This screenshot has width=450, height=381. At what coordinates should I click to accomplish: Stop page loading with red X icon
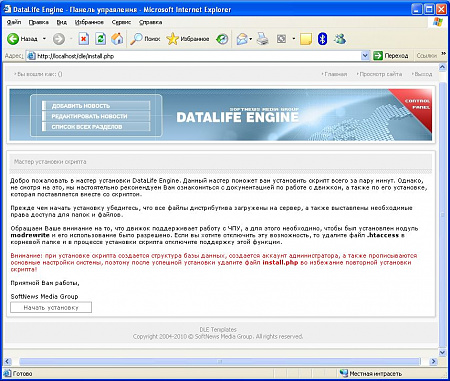84,39
